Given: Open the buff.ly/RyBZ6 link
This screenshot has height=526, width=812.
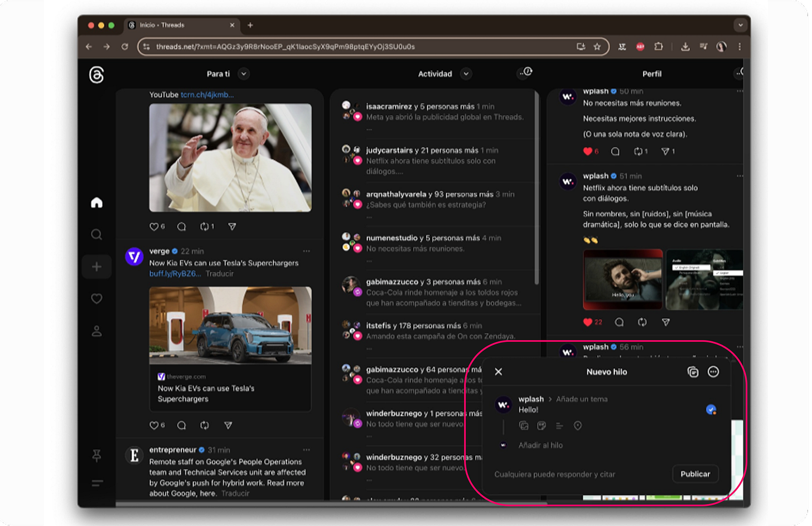Looking at the screenshot, I should (175, 274).
